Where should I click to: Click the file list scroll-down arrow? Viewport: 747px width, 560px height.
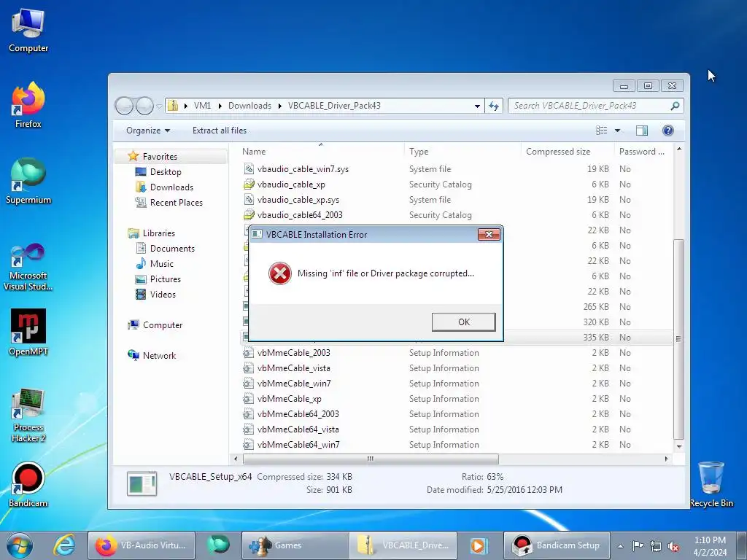coord(679,447)
